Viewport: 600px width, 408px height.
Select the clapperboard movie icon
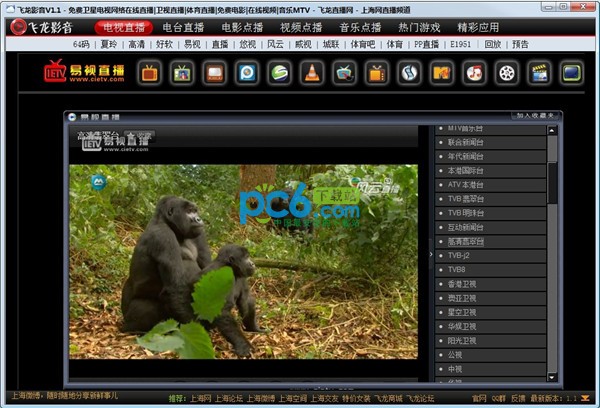click(540, 72)
